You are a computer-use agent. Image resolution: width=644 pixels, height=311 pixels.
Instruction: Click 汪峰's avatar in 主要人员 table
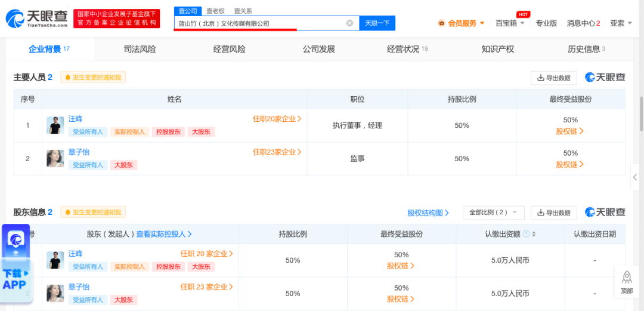coord(55,125)
